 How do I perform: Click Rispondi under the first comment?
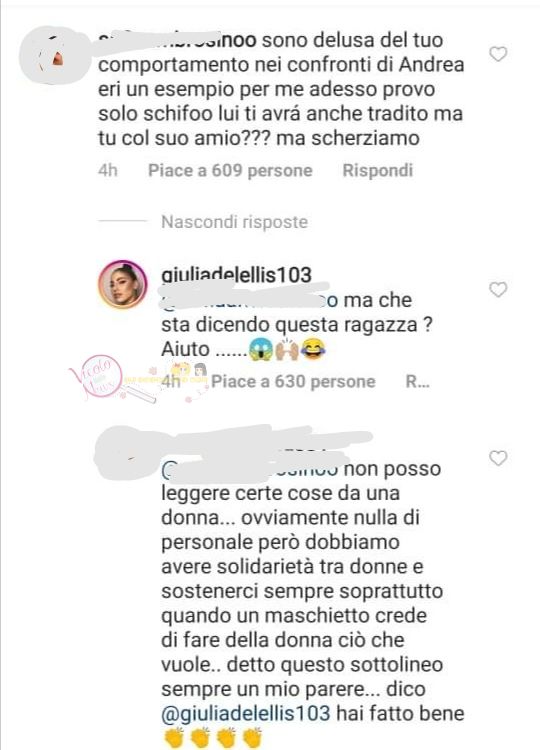377,170
